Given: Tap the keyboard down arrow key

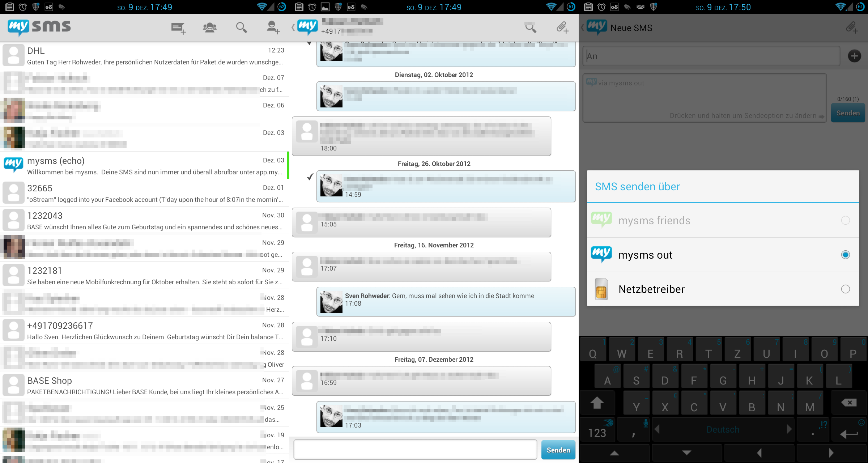Looking at the screenshot, I should click(687, 453).
